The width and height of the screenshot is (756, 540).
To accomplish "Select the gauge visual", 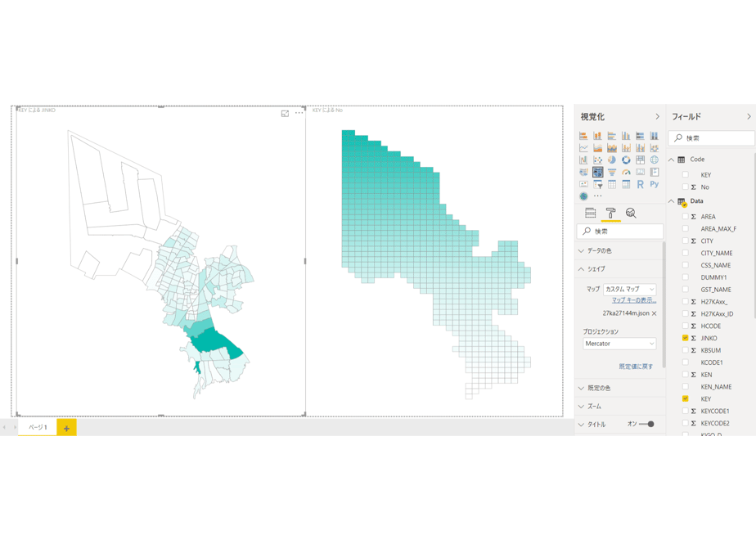I will [626, 172].
